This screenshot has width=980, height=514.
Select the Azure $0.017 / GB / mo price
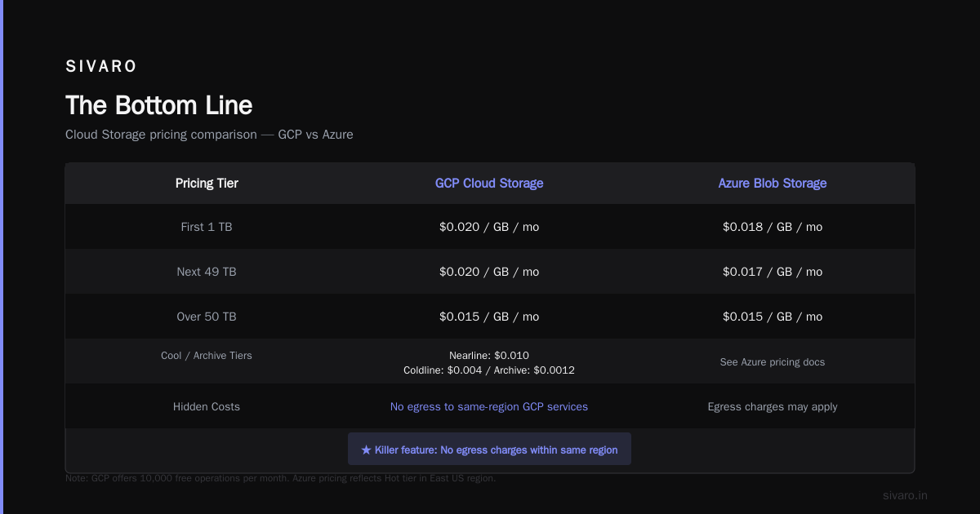point(773,272)
